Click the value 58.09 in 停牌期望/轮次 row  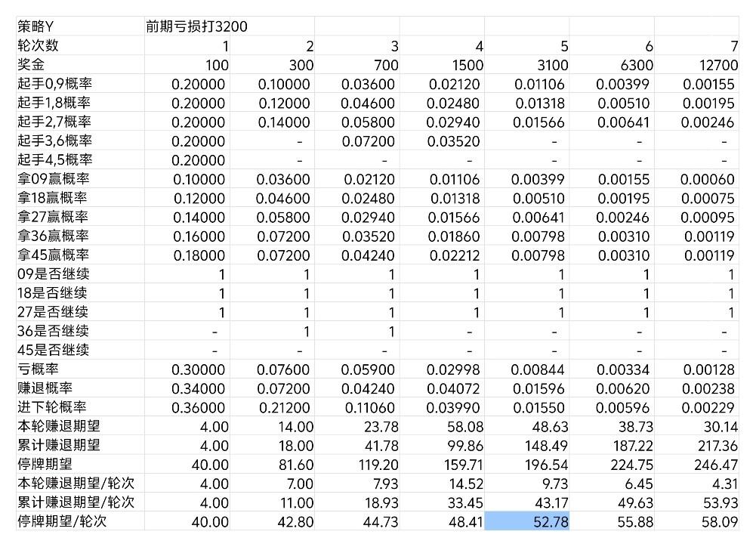pos(720,522)
